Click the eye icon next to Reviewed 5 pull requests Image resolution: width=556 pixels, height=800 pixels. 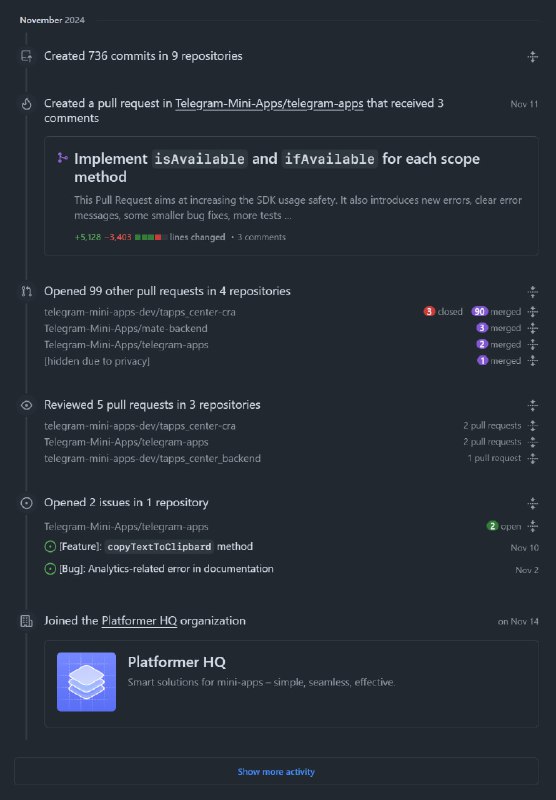point(27,405)
